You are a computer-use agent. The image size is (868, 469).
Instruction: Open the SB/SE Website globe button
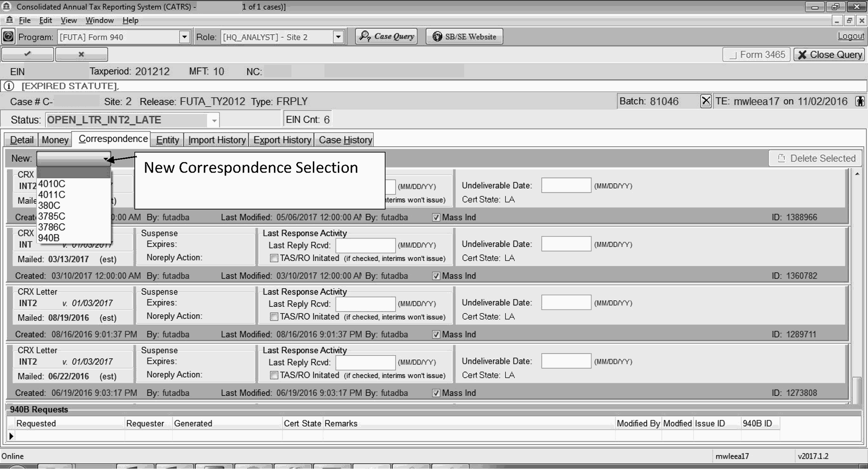click(x=464, y=36)
